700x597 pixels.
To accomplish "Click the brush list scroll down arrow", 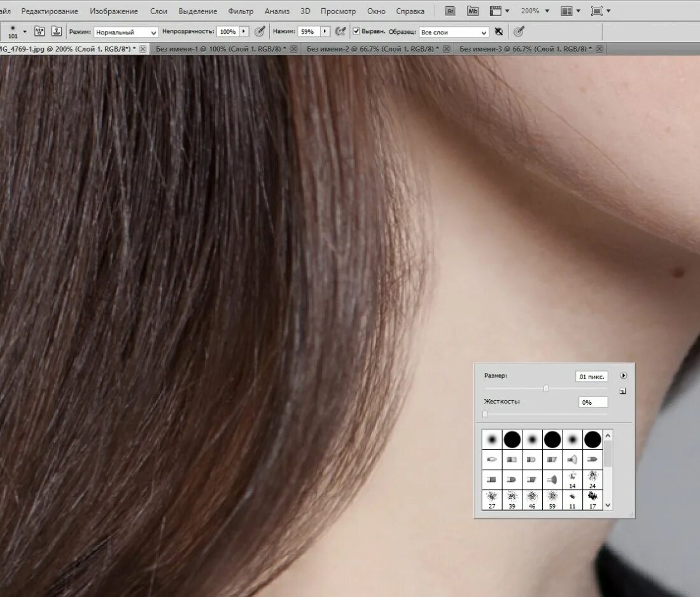I will point(608,505).
